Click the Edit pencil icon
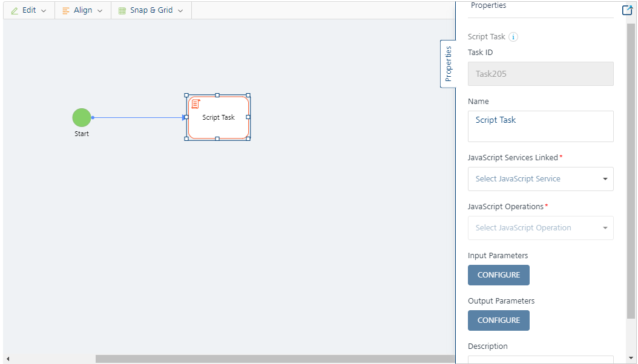 pos(15,10)
